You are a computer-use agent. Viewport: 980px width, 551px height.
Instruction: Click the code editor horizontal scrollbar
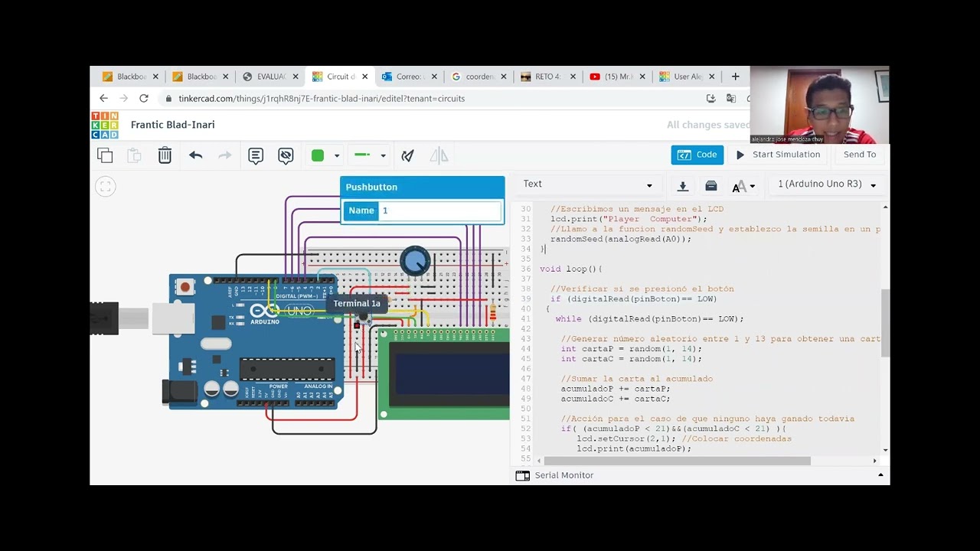(x=677, y=461)
